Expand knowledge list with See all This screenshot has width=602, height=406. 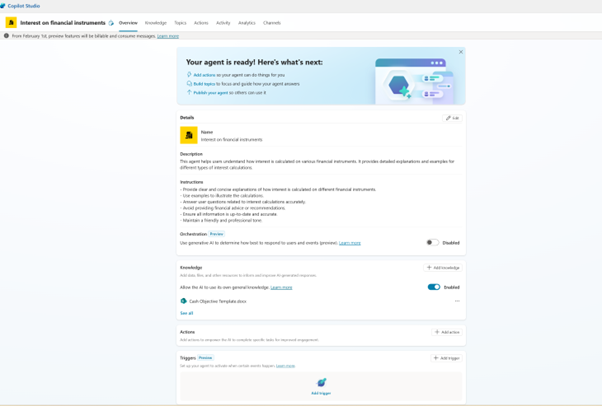click(187, 313)
